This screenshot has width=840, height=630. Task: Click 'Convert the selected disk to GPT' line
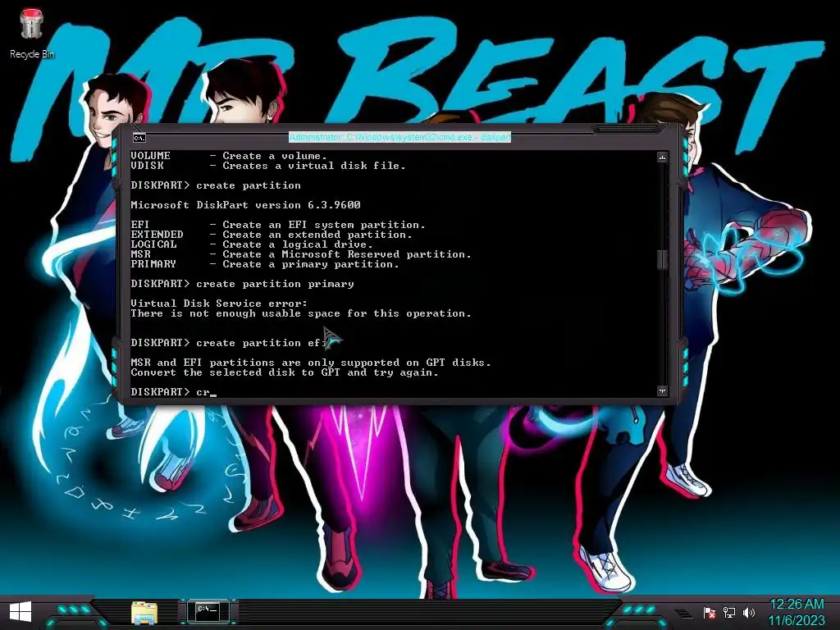(285, 372)
